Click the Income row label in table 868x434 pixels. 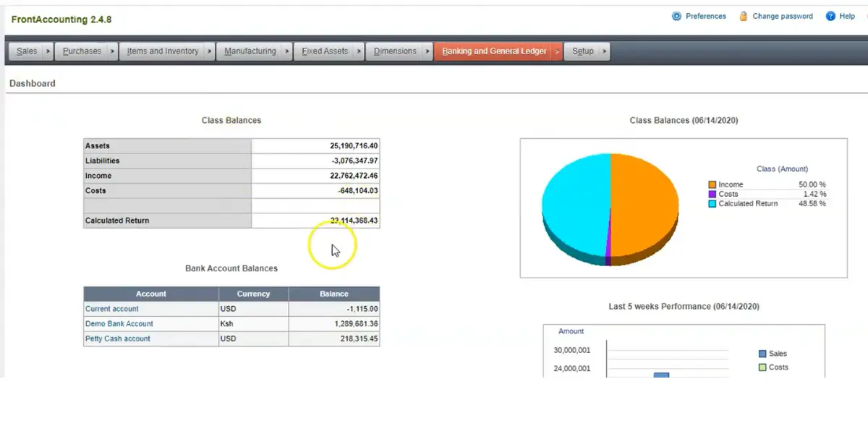98,176
